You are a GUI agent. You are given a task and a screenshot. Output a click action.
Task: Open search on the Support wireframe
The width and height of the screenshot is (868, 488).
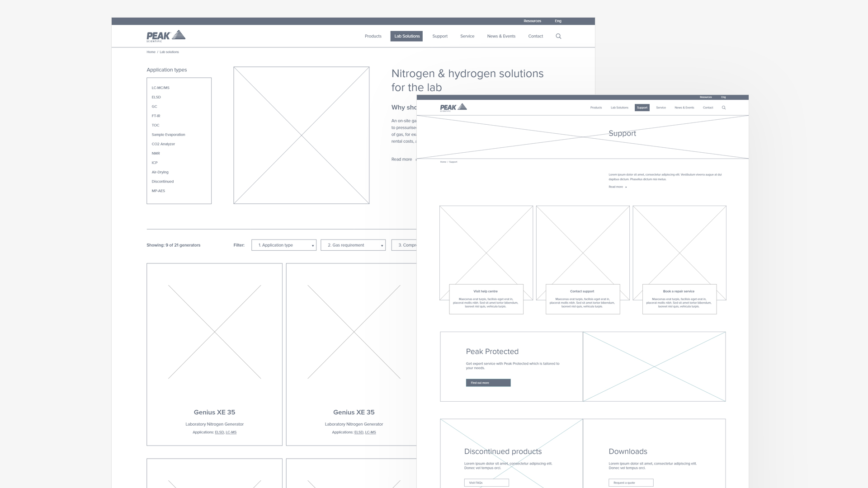coord(724,108)
